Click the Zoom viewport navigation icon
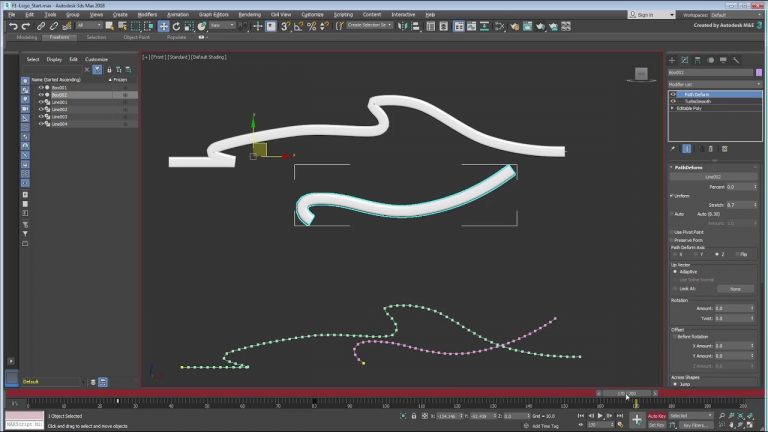The height and width of the screenshot is (432, 768). [x=722, y=415]
